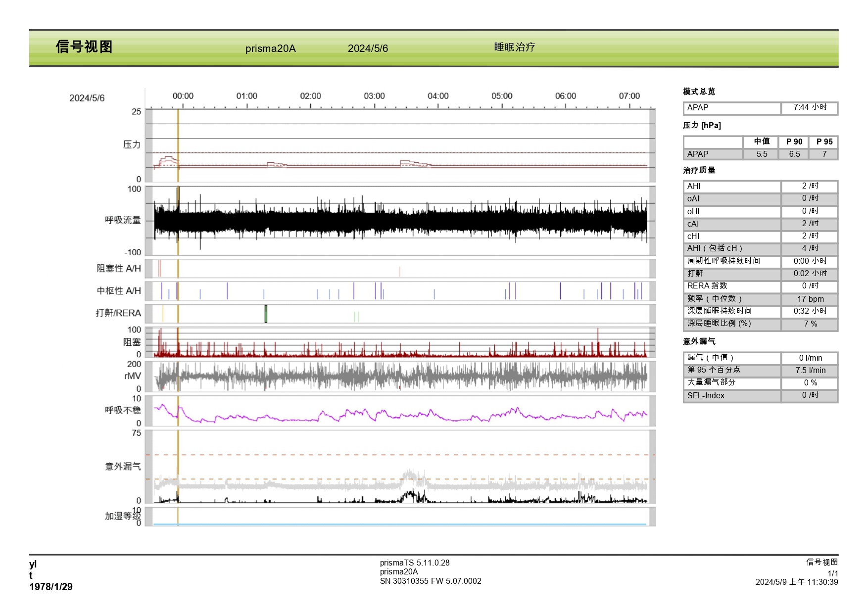Click the P 90 column header in pressure table
This screenshot has width=868, height=614.
[x=794, y=142]
